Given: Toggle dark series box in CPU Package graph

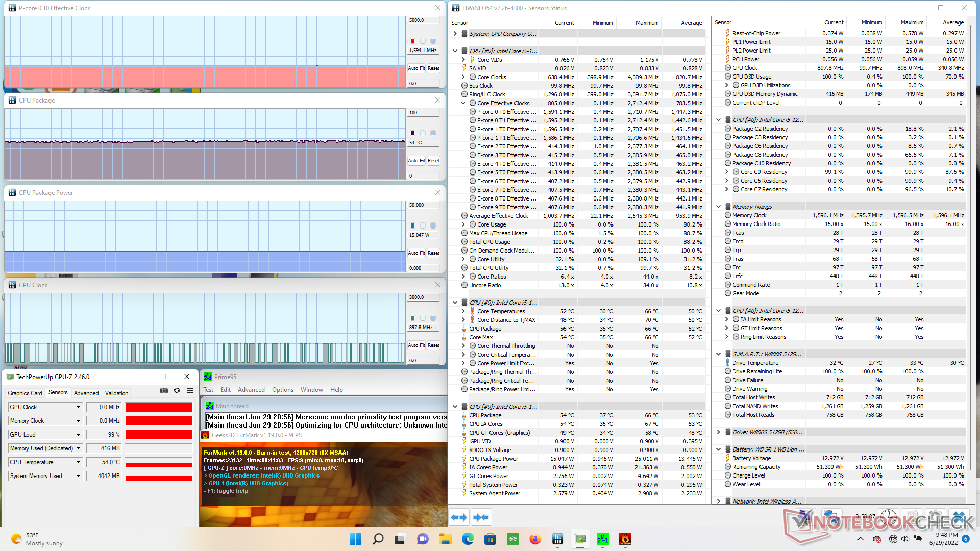Looking at the screenshot, I should [412, 133].
